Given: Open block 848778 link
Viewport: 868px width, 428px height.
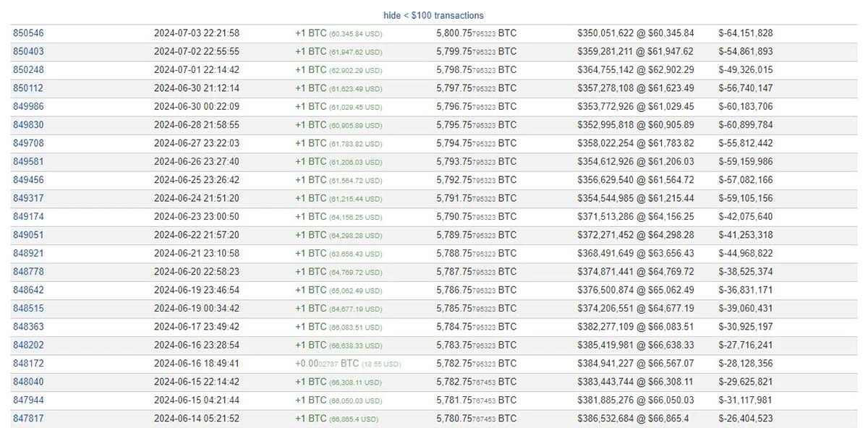Looking at the screenshot, I should click(x=28, y=272).
